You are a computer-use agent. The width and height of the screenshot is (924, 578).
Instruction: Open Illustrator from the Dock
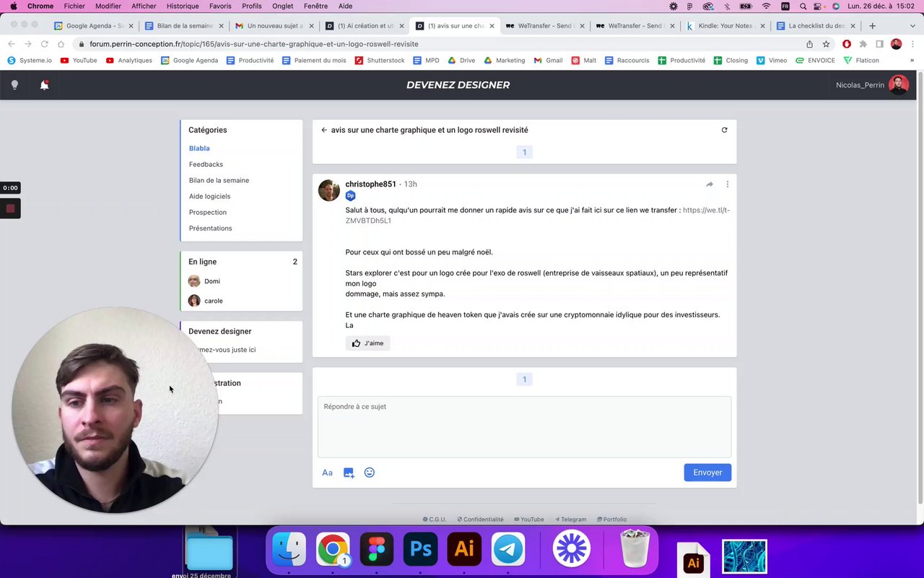(464, 550)
